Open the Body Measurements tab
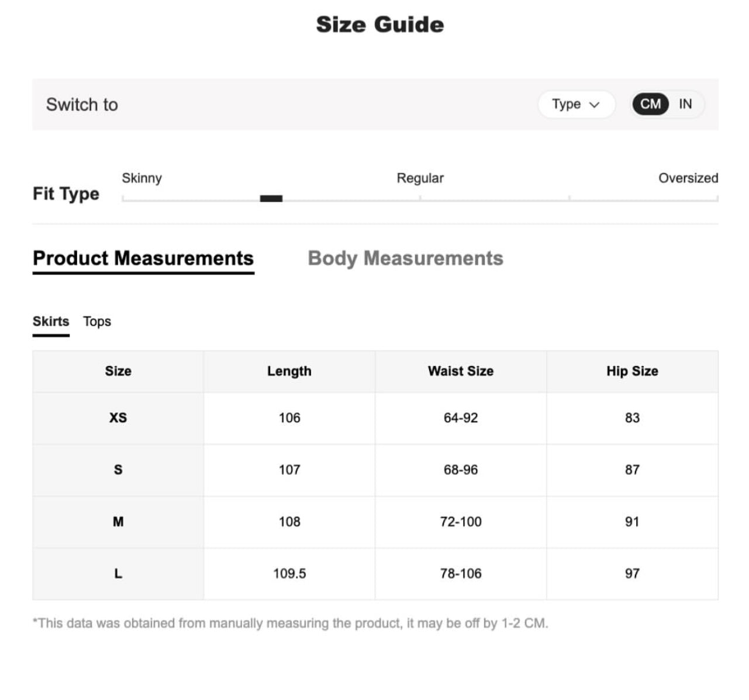Image resolution: width=749 pixels, height=700 pixels. [x=405, y=258]
